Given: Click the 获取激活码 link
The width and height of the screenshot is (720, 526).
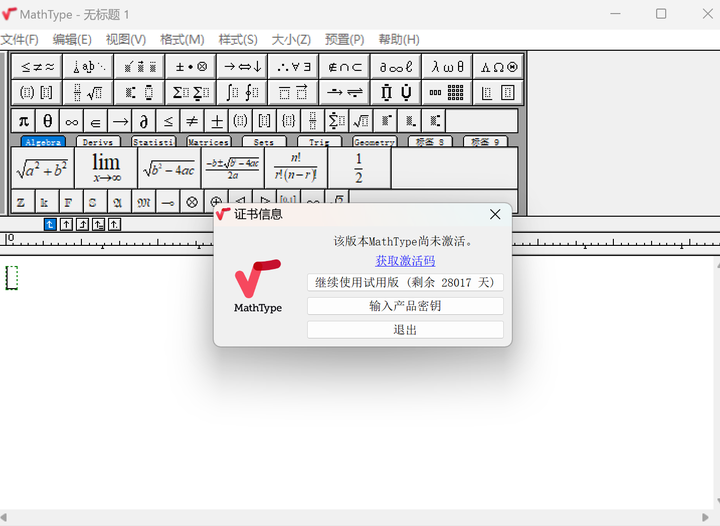Looking at the screenshot, I should [x=405, y=261].
